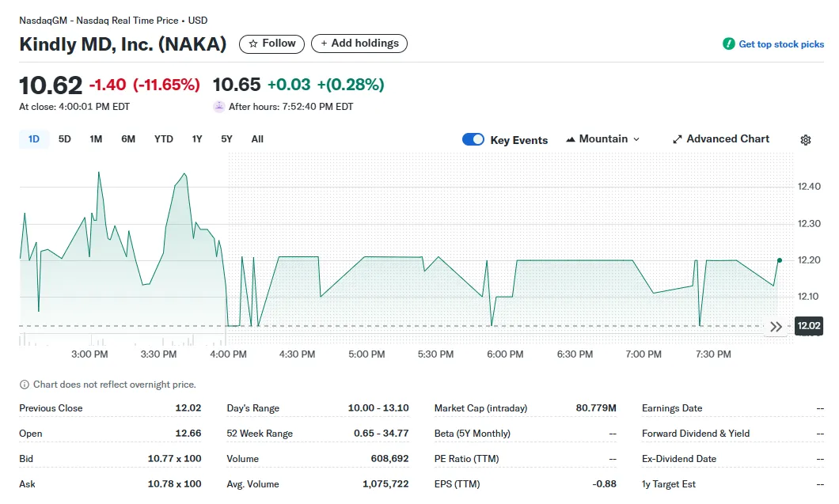Click the star icon in Follow button
Screen dimensions: 839x504
pos(253,44)
